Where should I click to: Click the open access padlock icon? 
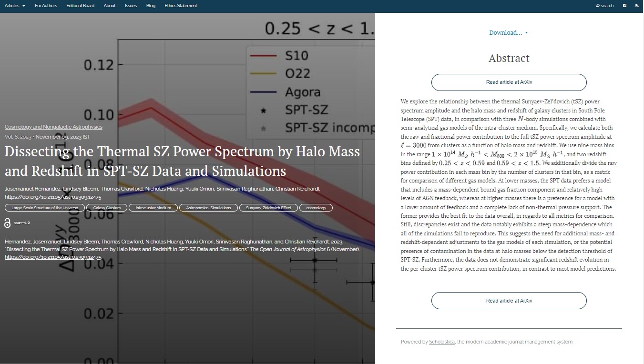7,222
